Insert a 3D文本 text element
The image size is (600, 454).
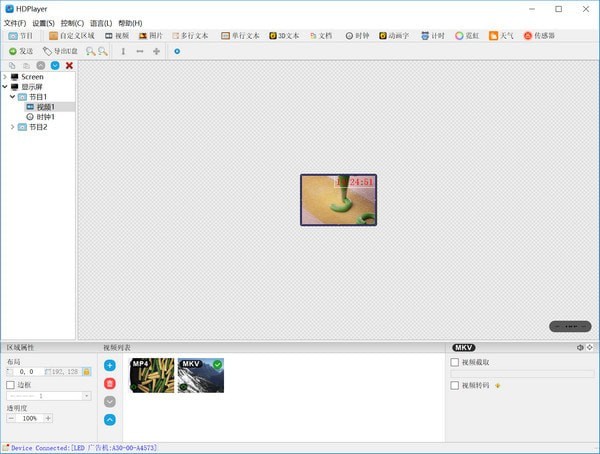[x=283, y=36]
